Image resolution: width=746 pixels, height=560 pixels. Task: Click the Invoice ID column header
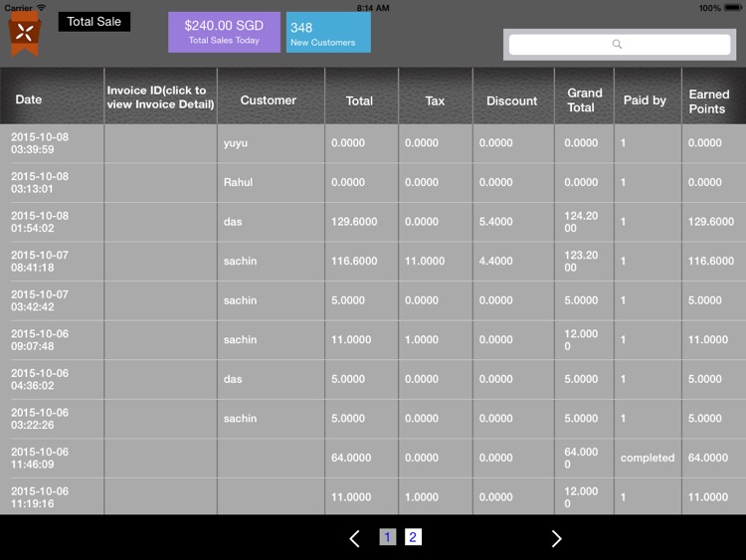click(x=160, y=97)
